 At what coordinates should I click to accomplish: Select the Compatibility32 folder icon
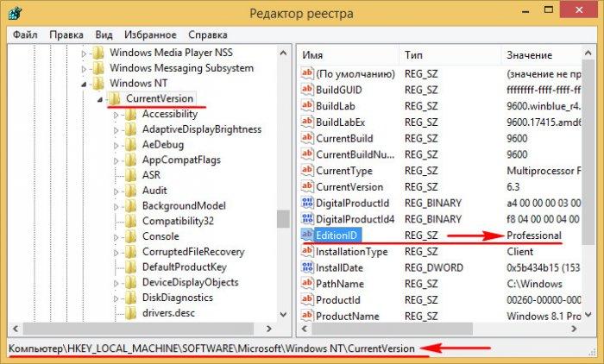[x=130, y=221]
